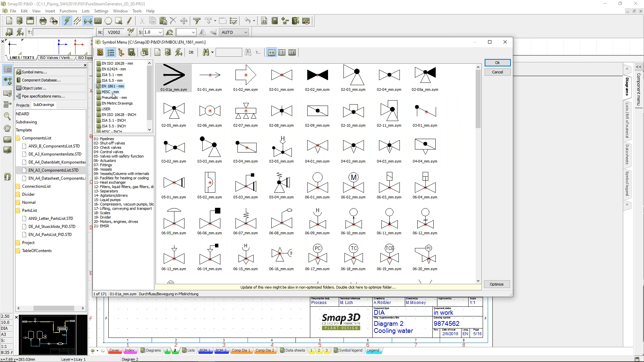Open the Functions menu
644x362 pixels.
point(68,11)
